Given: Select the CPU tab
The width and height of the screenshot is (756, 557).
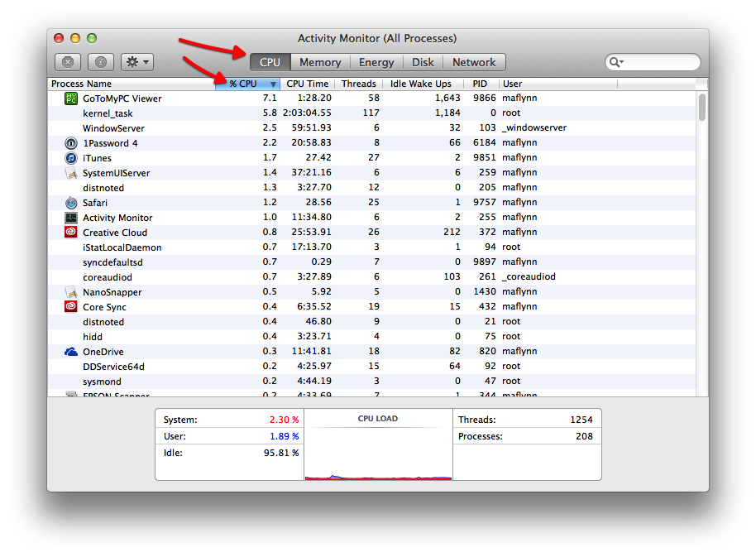Looking at the screenshot, I should pos(270,62).
